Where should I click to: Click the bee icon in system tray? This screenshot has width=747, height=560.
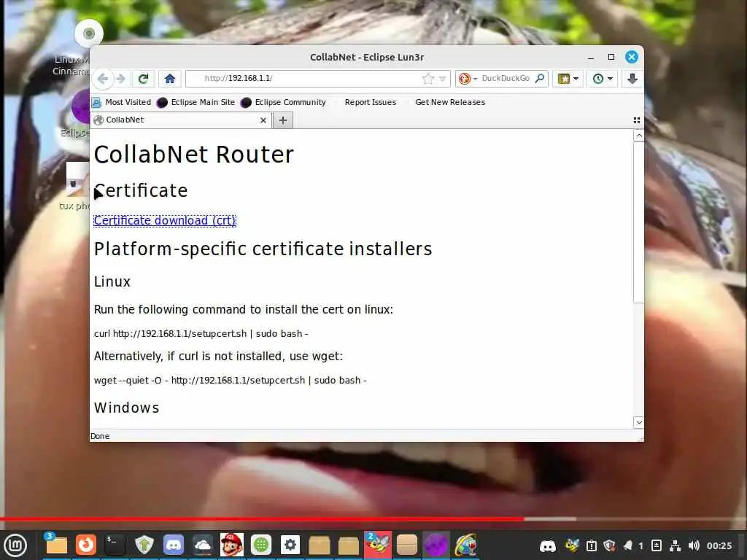click(x=572, y=545)
